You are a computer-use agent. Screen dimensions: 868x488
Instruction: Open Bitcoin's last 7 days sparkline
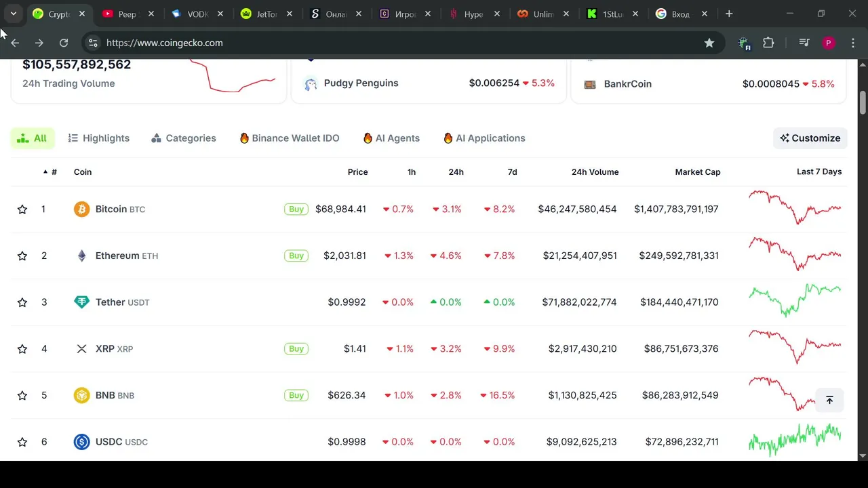coord(795,207)
